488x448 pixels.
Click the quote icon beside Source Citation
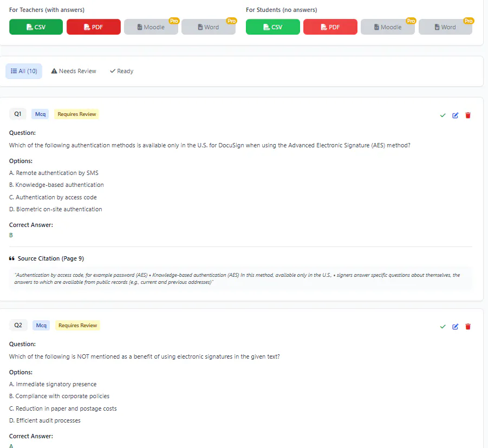click(12, 258)
